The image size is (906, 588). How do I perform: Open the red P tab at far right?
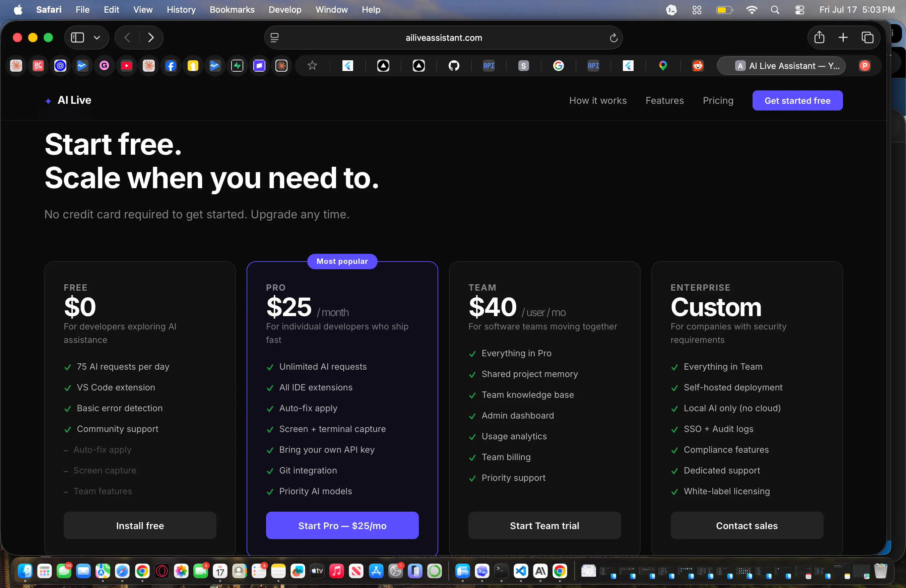pos(864,66)
